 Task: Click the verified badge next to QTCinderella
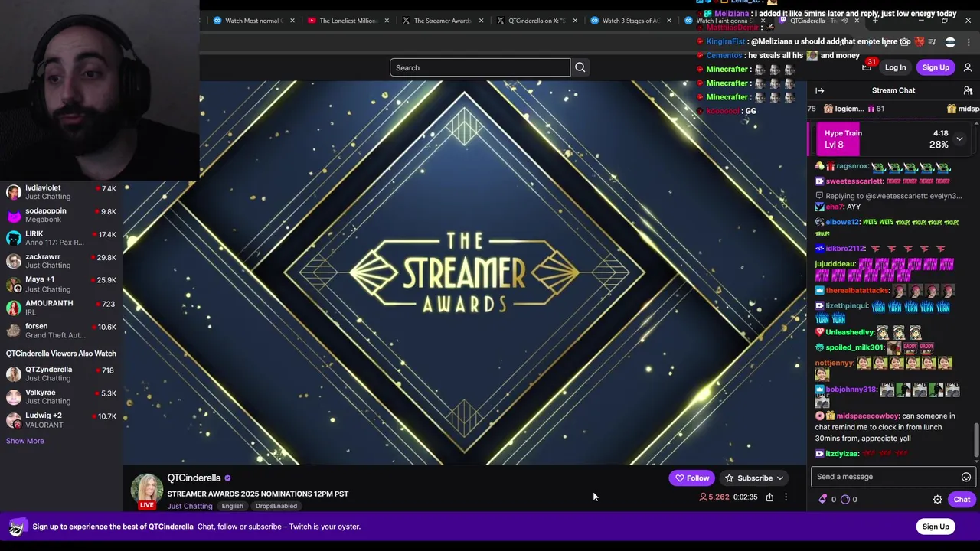(x=227, y=478)
